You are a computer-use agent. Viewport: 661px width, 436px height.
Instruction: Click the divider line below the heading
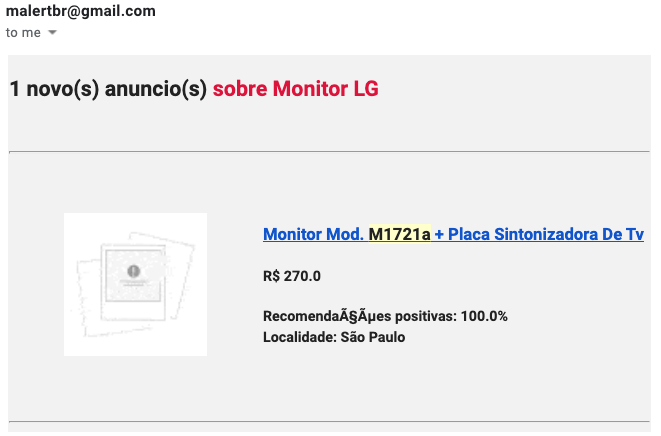coord(329,152)
